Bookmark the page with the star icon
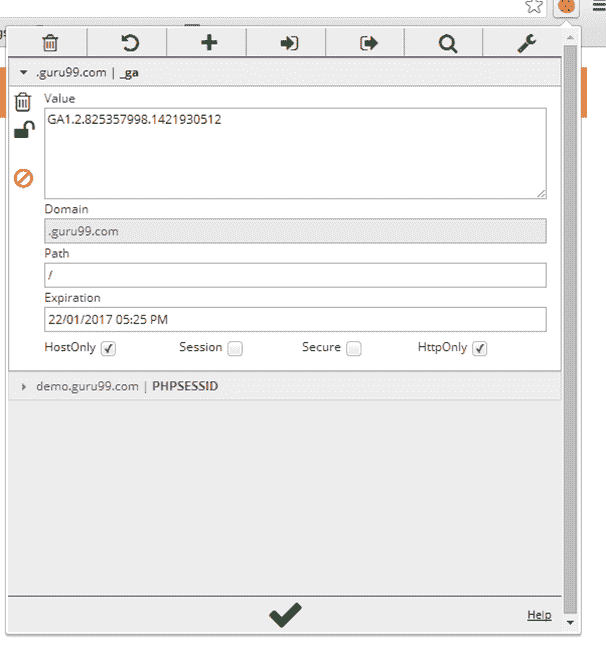Image resolution: width=606 pixels, height=658 pixels. point(534,6)
